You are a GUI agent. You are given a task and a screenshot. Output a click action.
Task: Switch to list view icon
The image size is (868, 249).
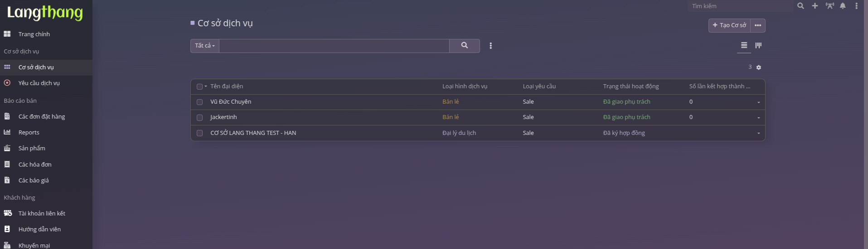tap(744, 45)
